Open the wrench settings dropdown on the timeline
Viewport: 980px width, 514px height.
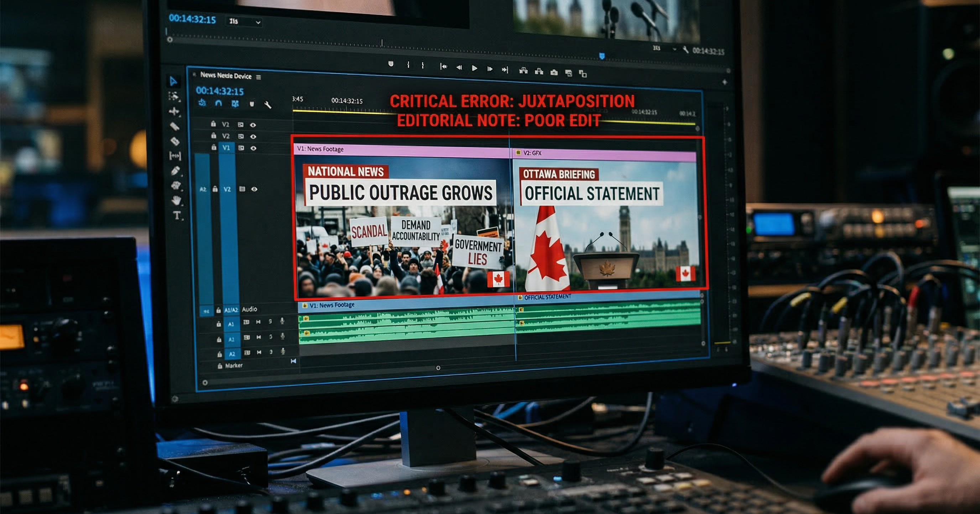(269, 106)
